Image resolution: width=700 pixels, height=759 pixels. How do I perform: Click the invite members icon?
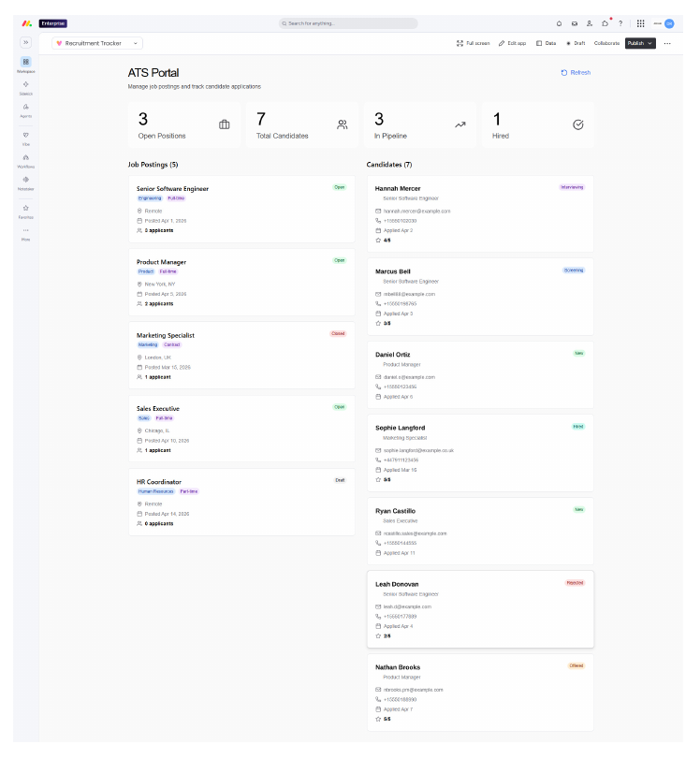pyautogui.click(x=590, y=23)
